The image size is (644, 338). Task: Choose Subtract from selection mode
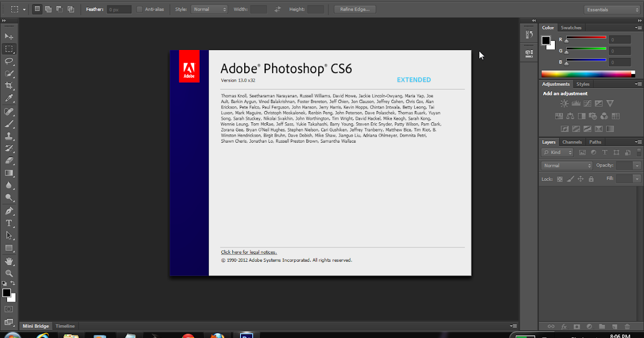tap(60, 9)
